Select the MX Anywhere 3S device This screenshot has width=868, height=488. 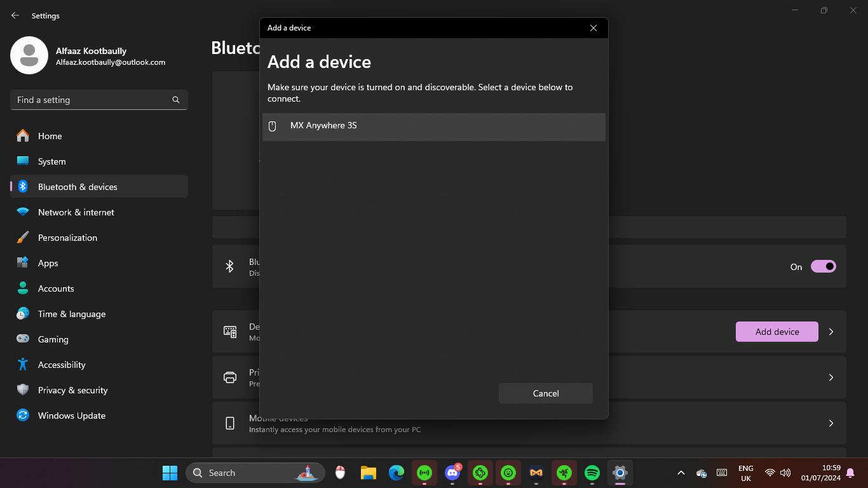click(x=434, y=126)
